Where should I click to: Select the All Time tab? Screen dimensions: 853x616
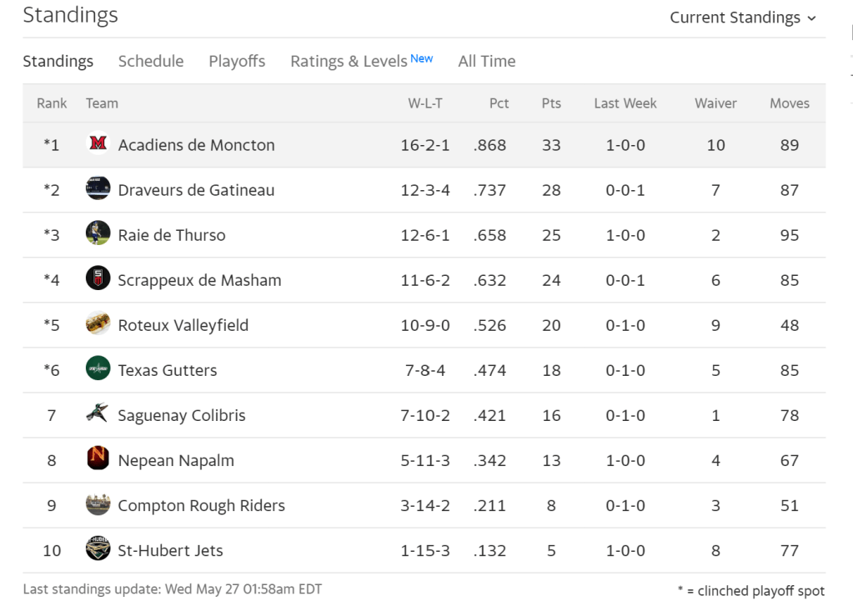(487, 61)
